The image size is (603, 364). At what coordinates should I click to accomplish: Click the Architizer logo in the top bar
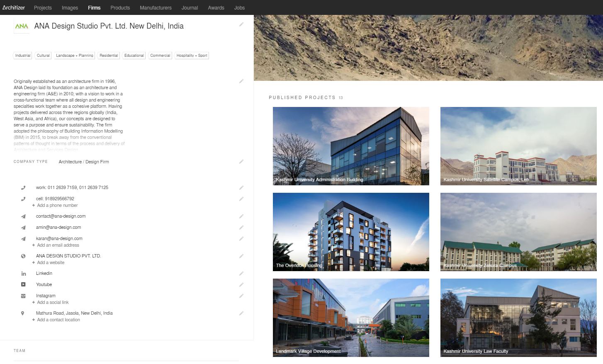[14, 7]
